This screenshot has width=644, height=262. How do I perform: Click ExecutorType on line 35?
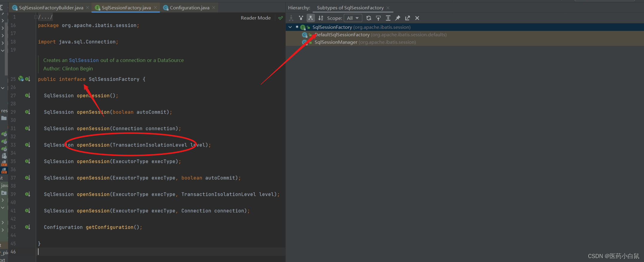pyautogui.click(x=130, y=162)
